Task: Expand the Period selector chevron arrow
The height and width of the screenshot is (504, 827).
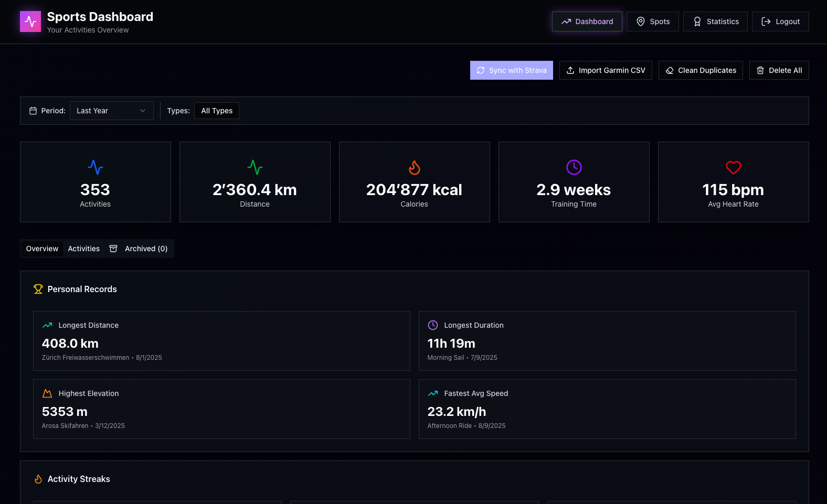Action: tap(143, 111)
